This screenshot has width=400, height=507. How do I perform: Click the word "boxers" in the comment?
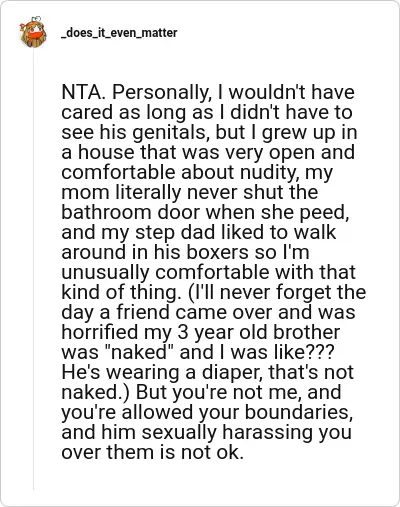tap(217, 252)
